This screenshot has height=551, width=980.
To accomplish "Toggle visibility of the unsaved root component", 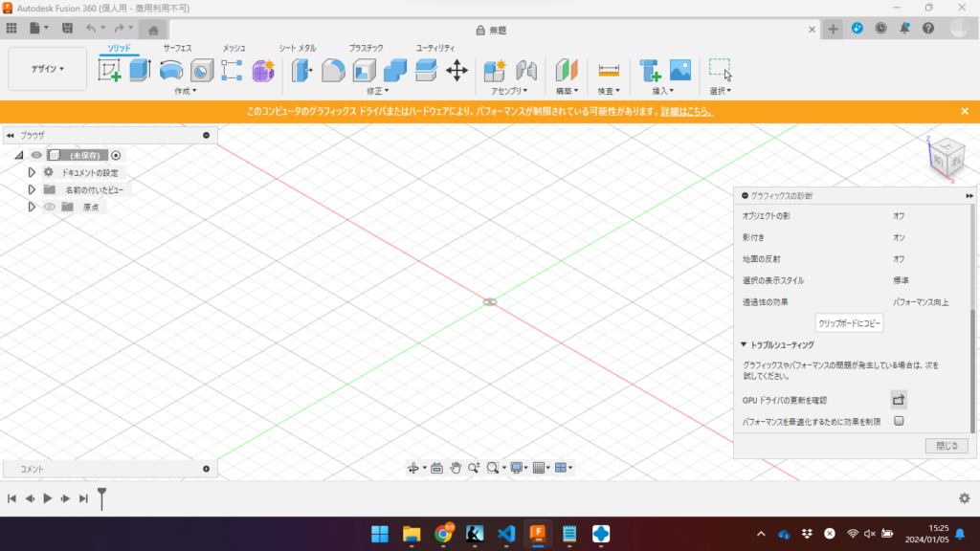I will coord(37,155).
